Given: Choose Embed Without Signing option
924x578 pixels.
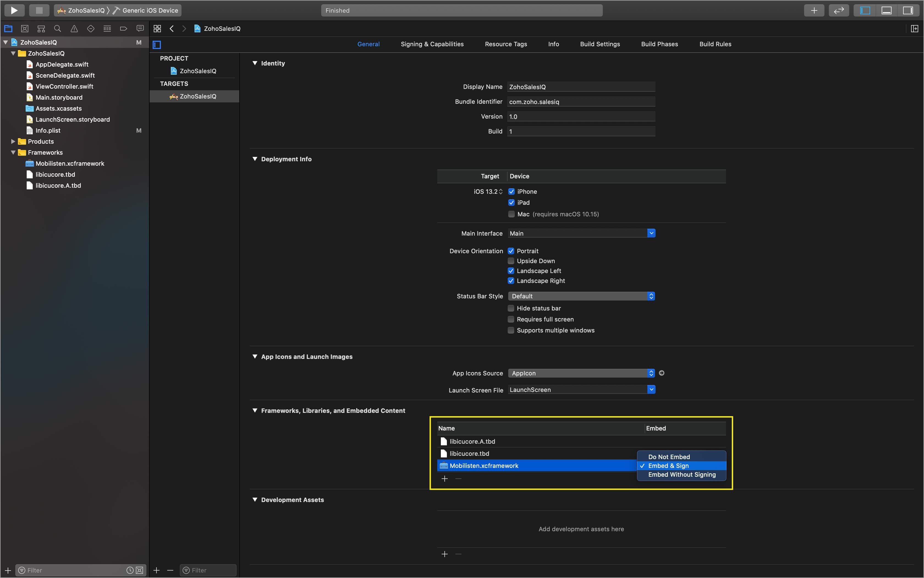Looking at the screenshot, I should [x=681, y=475].
